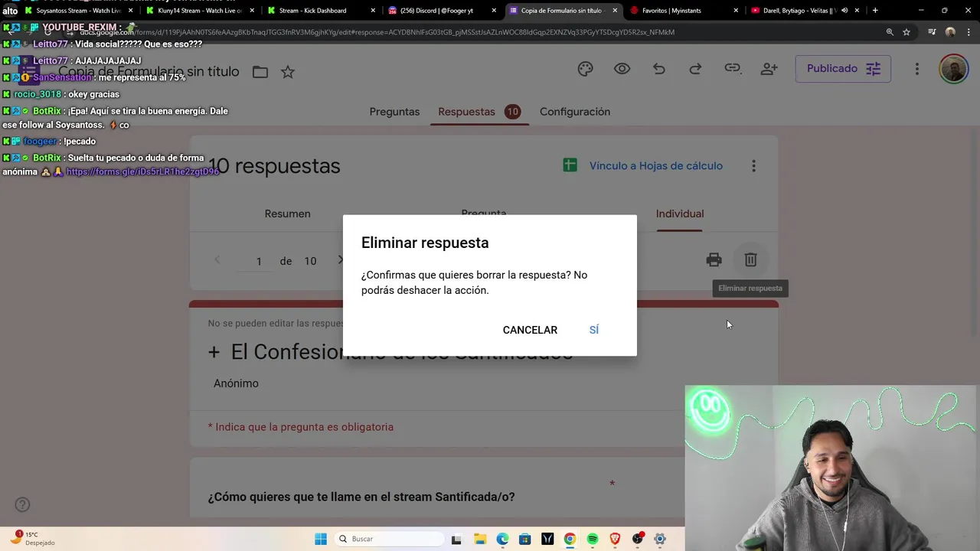Select the Resumen view tab
Screen dimensions: 980x551
[x=287, y=214]
